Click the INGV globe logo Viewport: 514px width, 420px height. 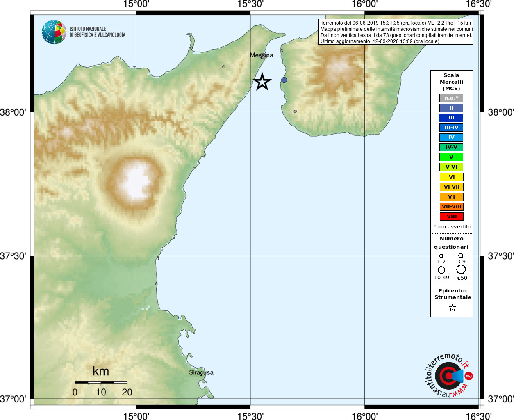pos(54,32)
